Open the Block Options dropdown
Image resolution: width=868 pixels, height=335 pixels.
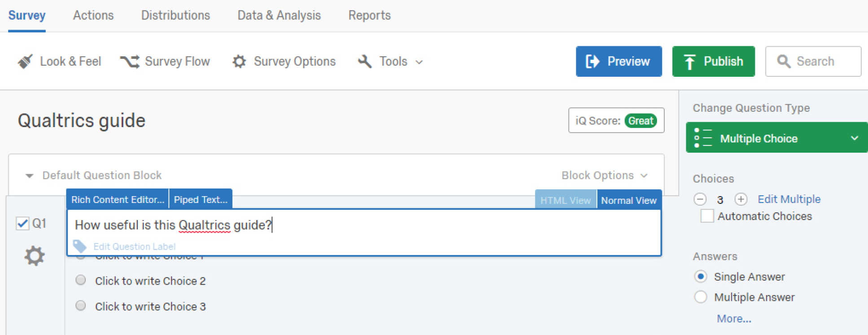(604, 175)
